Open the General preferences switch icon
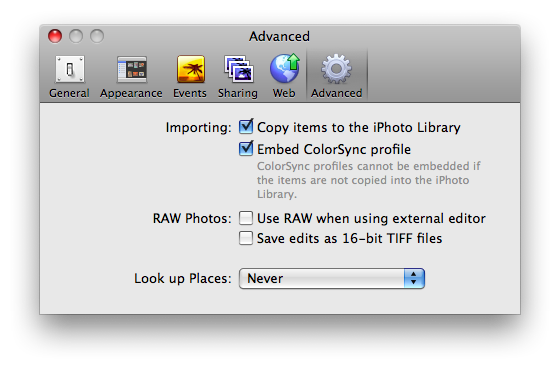The image size is (560, 369). [70, 69]
